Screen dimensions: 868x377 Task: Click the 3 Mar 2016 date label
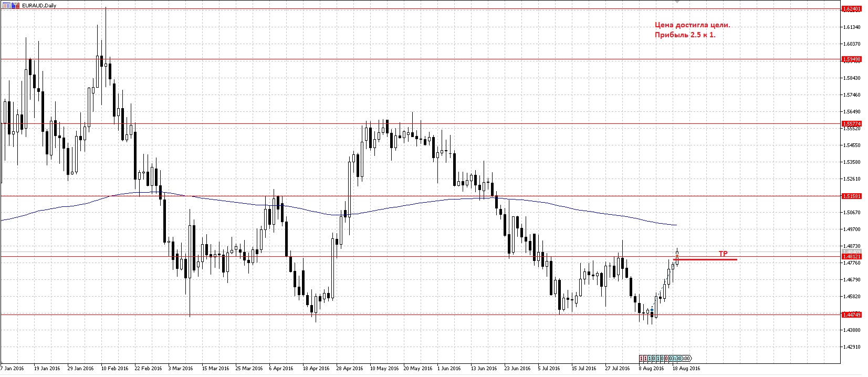182,369
